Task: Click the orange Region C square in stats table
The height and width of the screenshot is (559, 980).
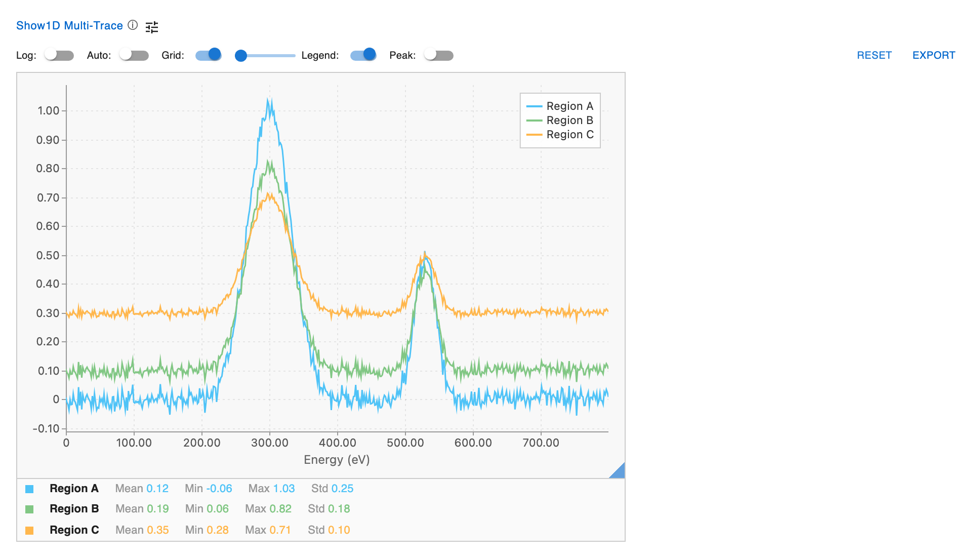Action: [29, 530]
